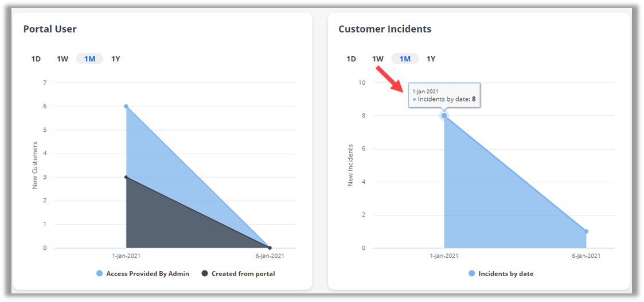The width and height of the screenshot is (644, 302).
Task: Click Portal User zero point on 6-Jan-2021
Action: [270, 248]
